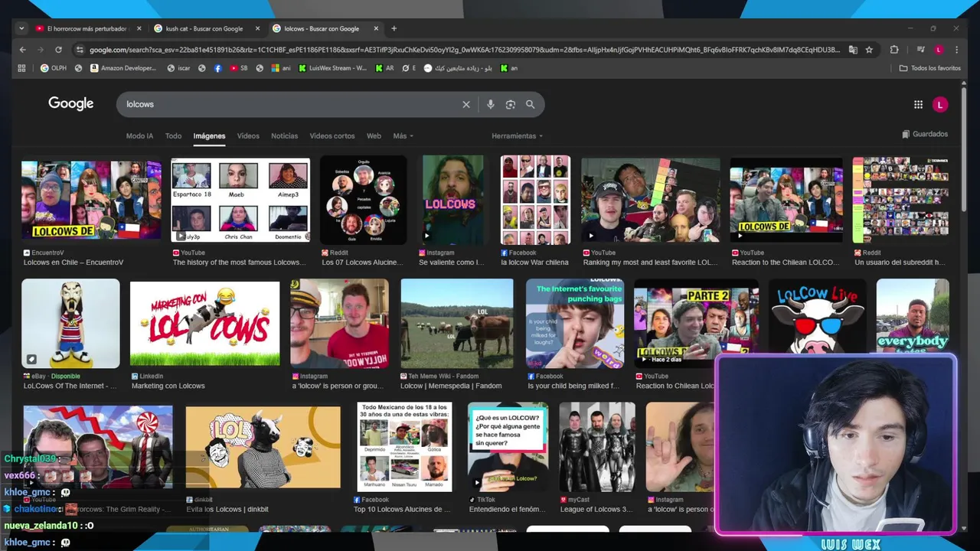Switch to 'Web' results tab

pyautogui.click(x=374, y=135)
